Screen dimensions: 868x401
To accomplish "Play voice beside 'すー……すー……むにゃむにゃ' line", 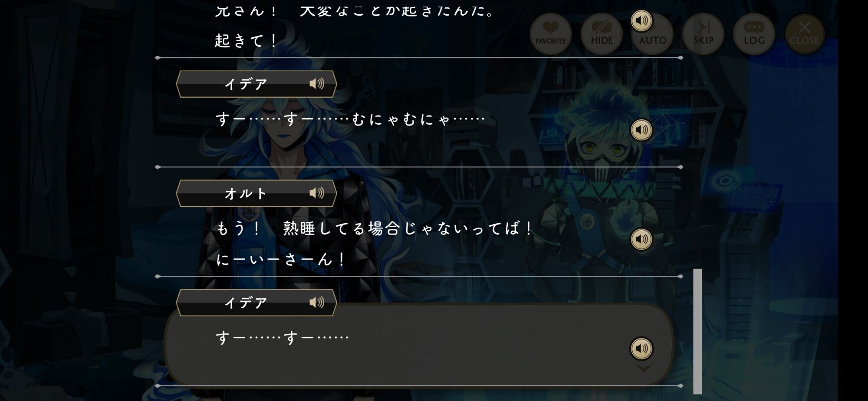I will tap(641, 129).
